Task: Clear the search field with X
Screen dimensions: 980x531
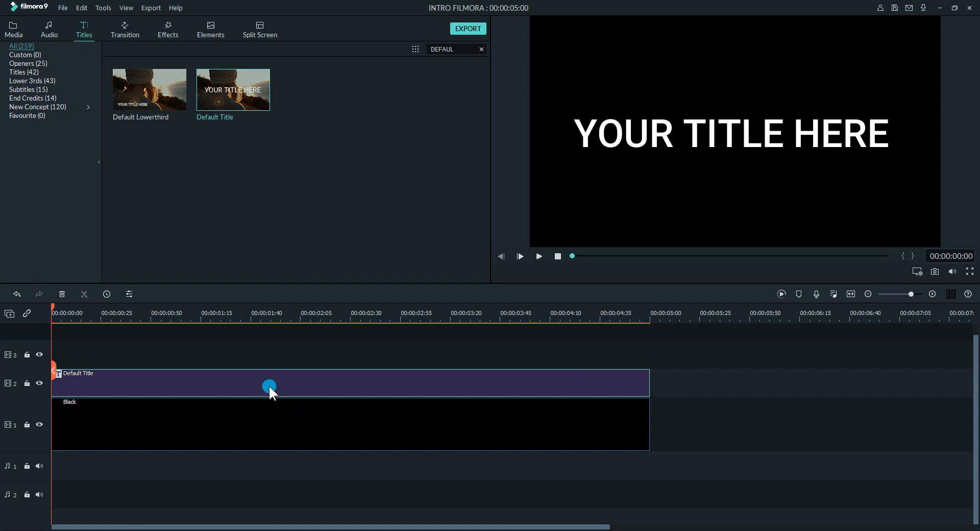Action: click(x=481, y=49)
